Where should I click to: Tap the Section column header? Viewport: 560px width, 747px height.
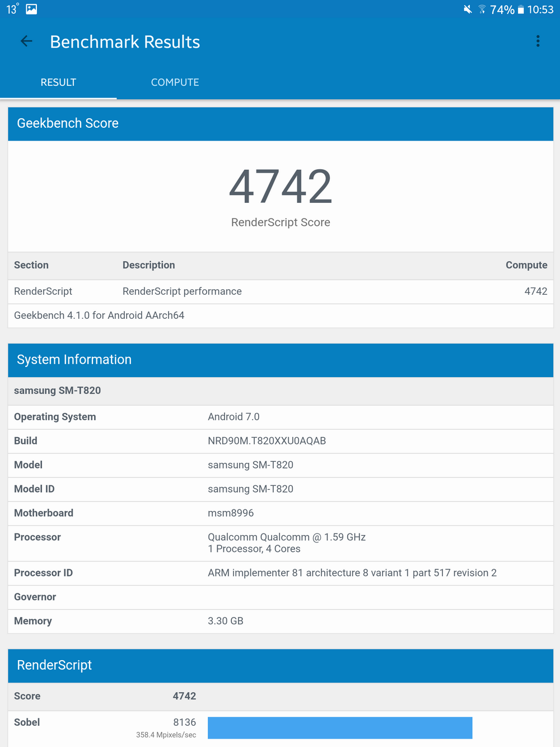tap(31, 265)
